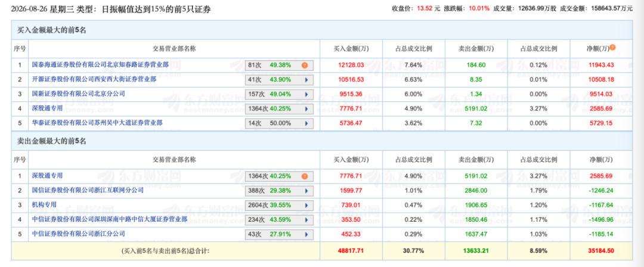The width and height of the screenshot is (644, 267).
Task: Open 华泰证券苏州吴中大道证券营业部 link
Action: (97, 122)
